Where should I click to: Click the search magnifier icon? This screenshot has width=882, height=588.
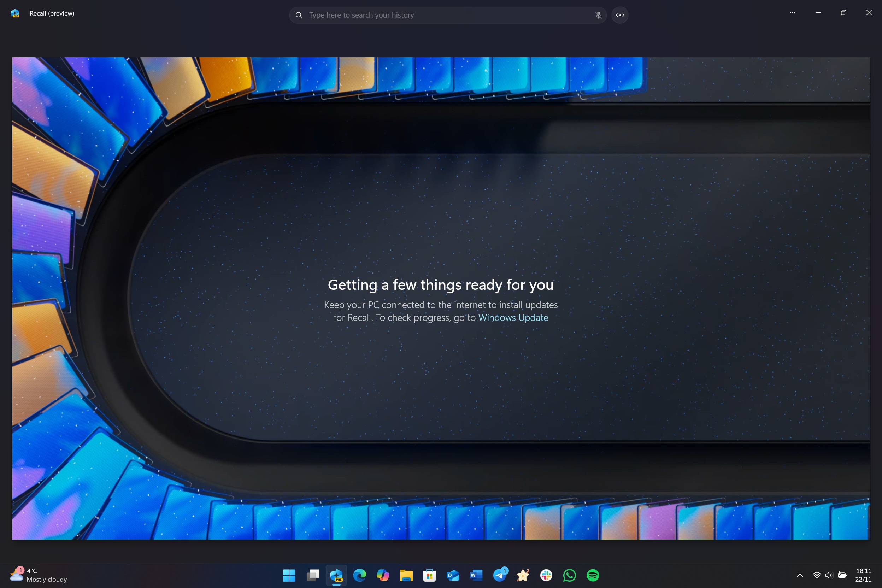299,16
